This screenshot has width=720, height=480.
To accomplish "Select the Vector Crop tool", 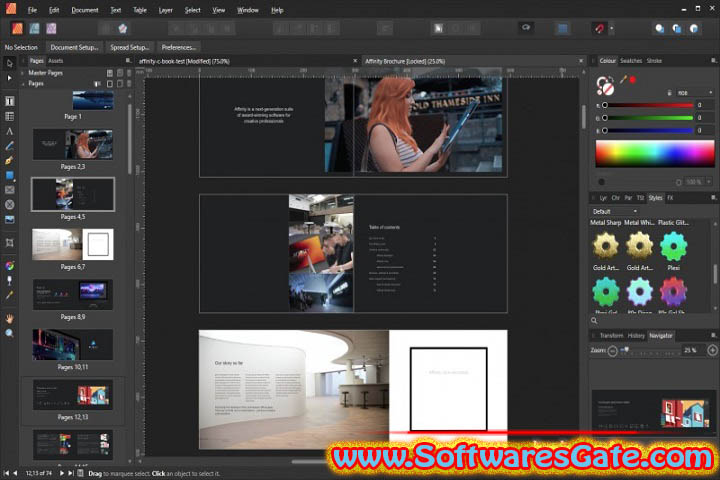I will (9, 243).
